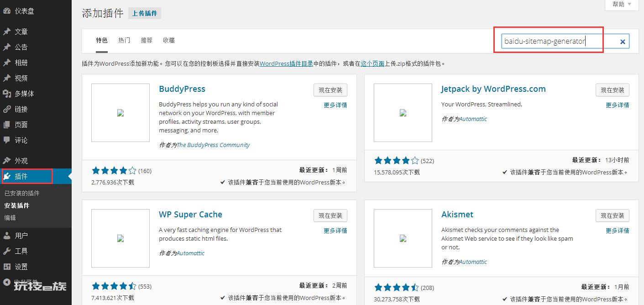
Task: Click the WP Super Cache plugin thumbnail
Action: pyautogui.click(x=120, y=238)
